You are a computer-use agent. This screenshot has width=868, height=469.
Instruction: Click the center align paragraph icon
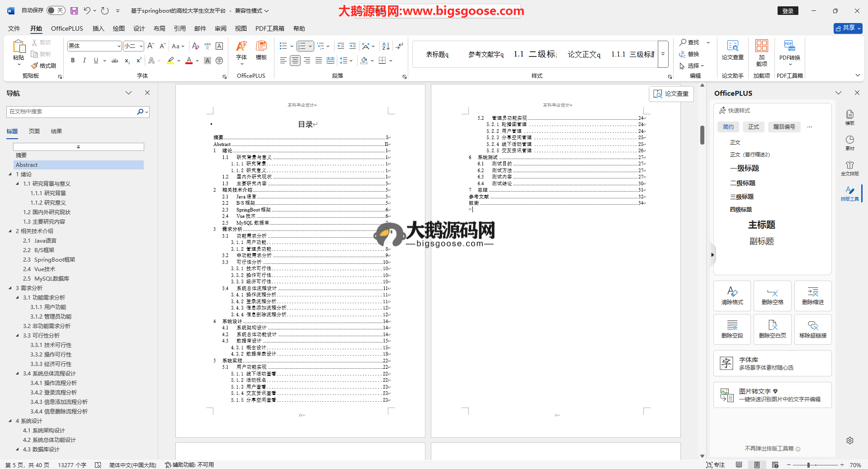click(x=295, y=61)
